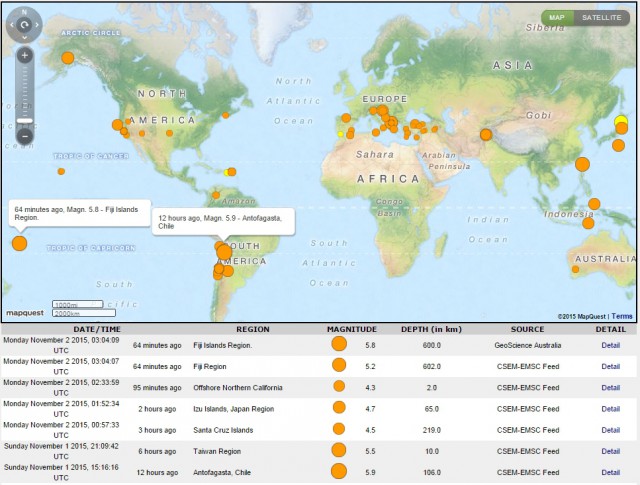Select 'Fiji Islands Region.' table cell
The width and height of the screenshot is (640, 485).
click(x=222, y=345)
